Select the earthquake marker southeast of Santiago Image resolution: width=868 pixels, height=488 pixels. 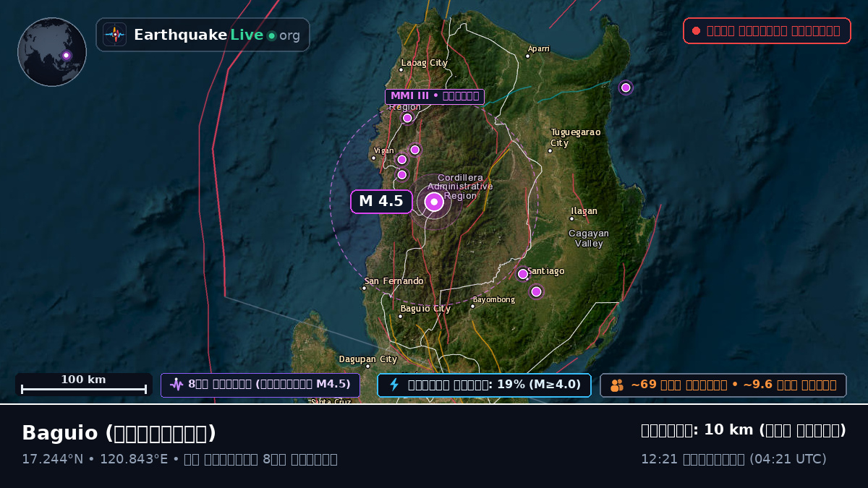536,291
